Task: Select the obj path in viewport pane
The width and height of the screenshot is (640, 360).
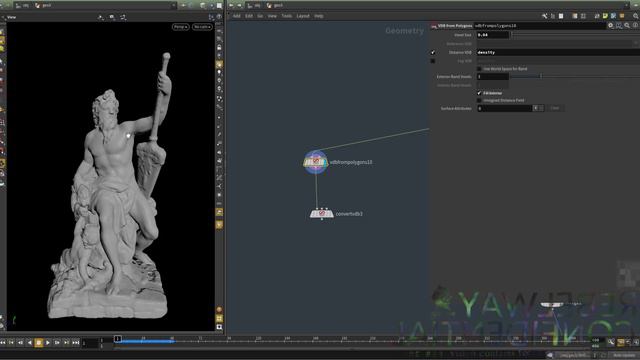Action: [x=23, y=5]
